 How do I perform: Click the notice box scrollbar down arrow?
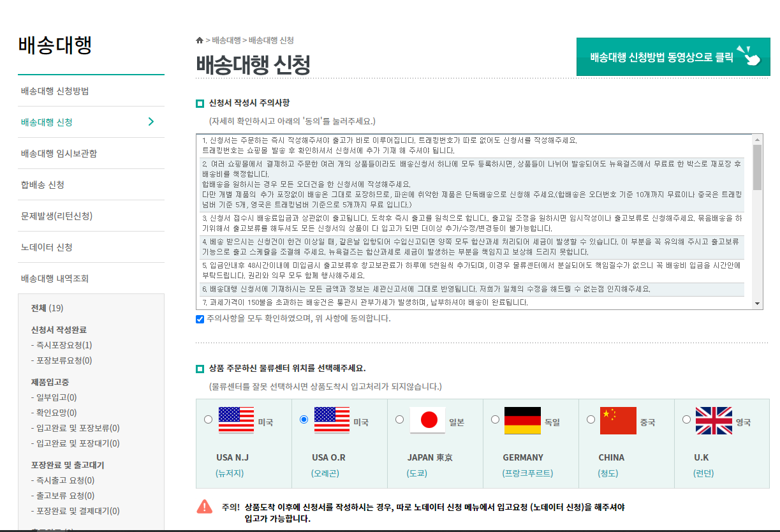coord(757,304)
